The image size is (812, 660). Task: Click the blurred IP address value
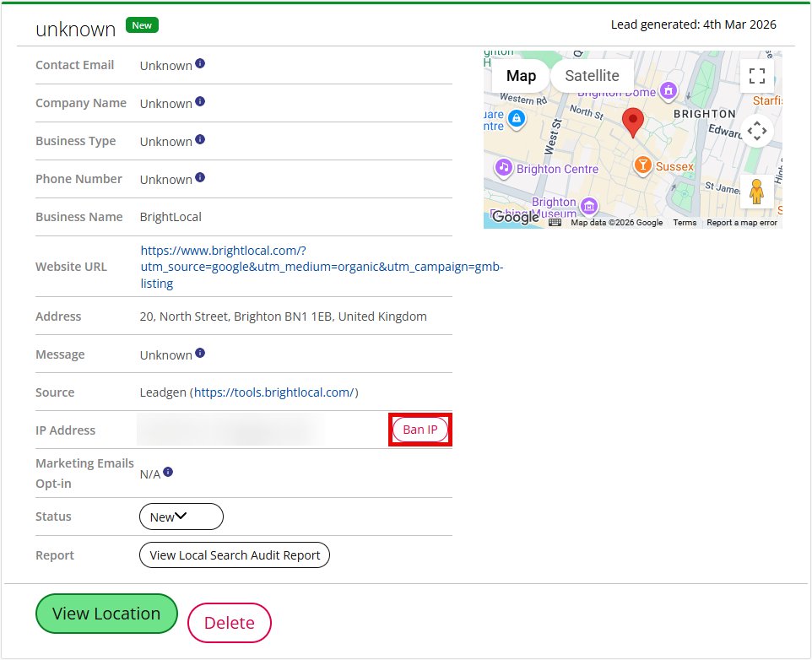click(231, 430)
